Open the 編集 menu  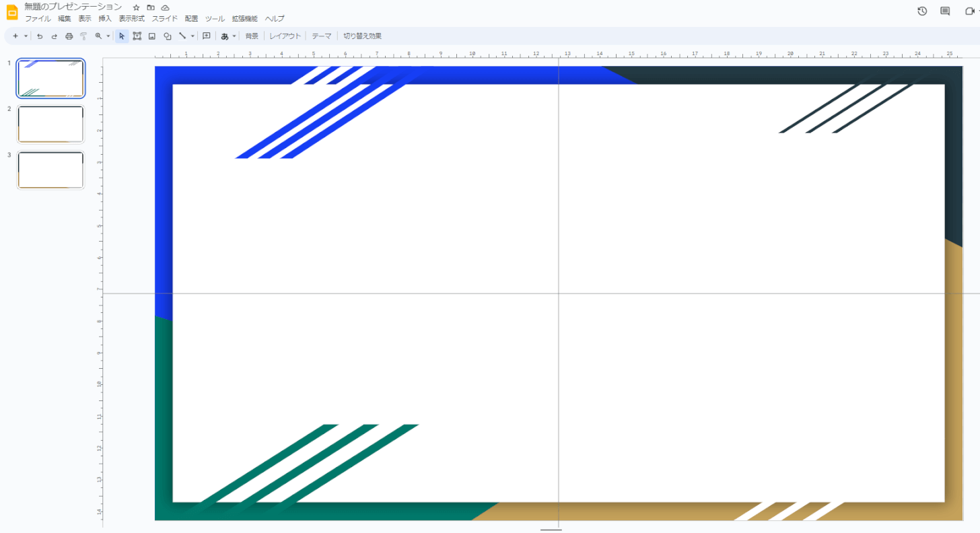tap(65, 19)
